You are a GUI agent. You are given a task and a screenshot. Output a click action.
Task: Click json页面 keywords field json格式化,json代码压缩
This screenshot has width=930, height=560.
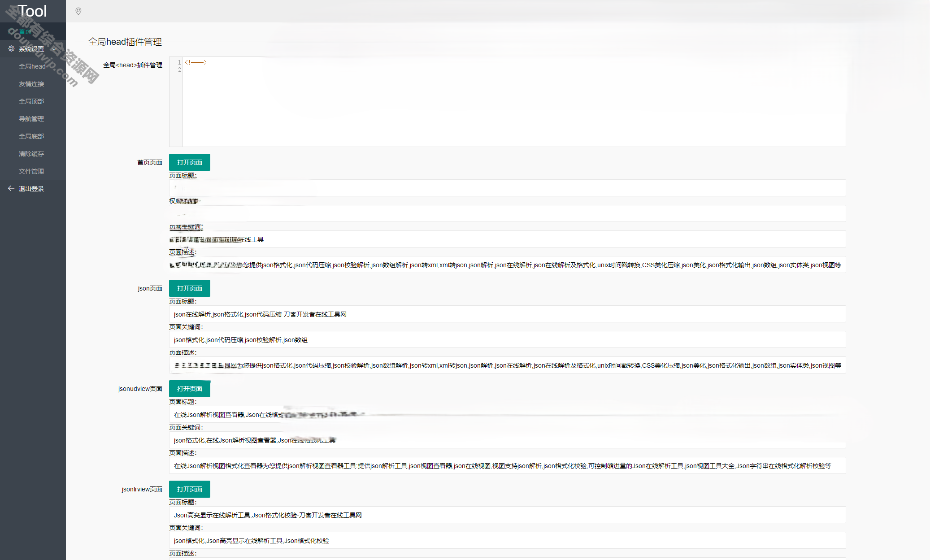pos(508,339)
